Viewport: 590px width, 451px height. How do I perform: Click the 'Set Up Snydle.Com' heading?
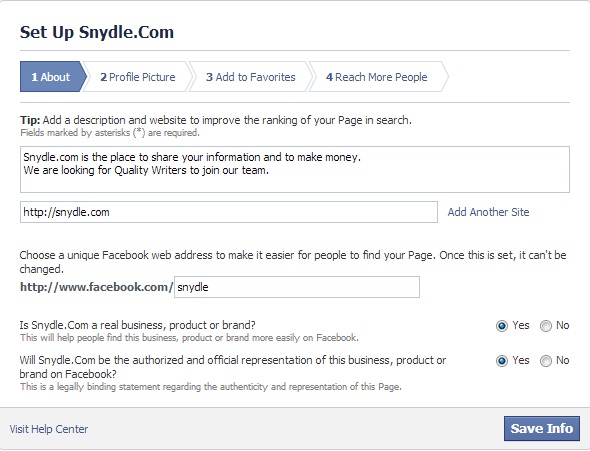click(97, 32)
